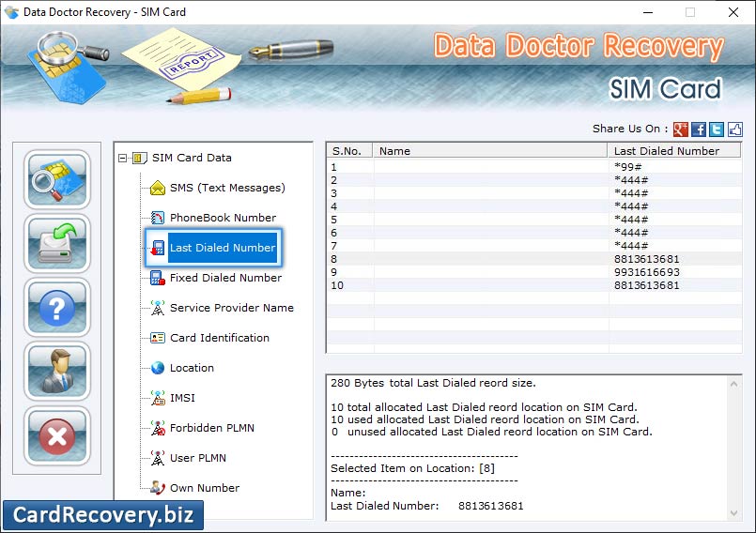Click the save recovered data drive button
The width and height of the screenshot is (756, 533).
57,243
